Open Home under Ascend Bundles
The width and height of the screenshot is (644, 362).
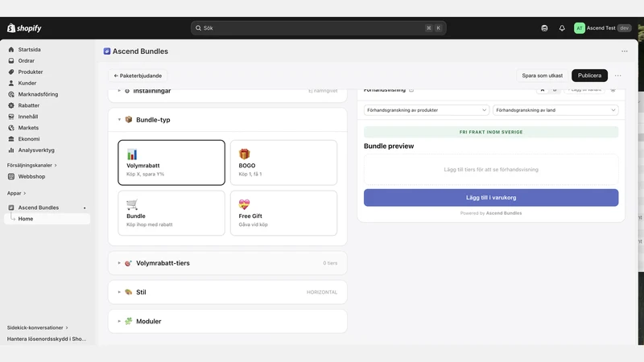(47, 219)
